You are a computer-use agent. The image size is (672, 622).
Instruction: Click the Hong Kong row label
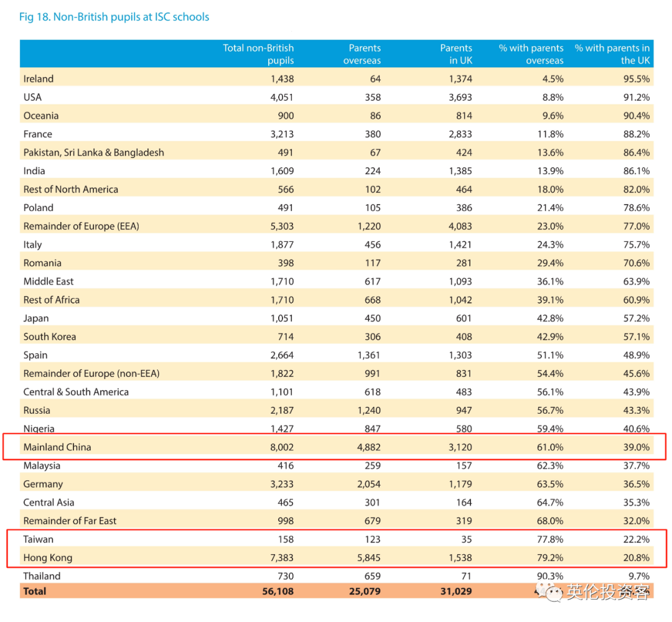(47, 558)
